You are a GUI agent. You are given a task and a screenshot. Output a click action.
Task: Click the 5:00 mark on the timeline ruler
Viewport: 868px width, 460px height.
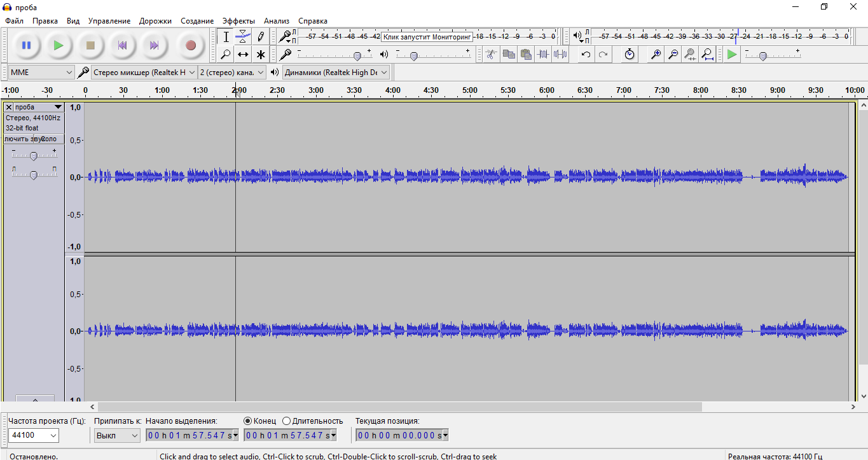(x=469, y=91)
